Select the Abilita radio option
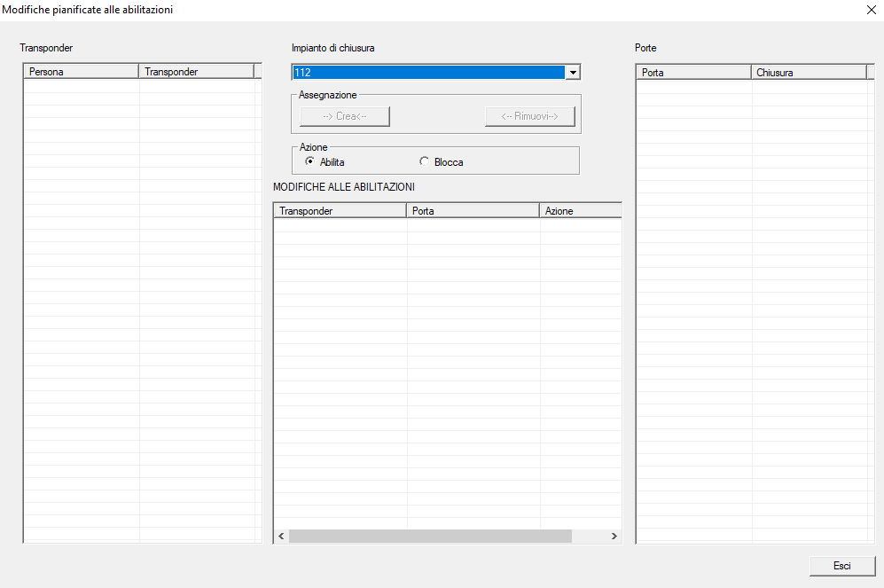884x588 pixels. 310,161
